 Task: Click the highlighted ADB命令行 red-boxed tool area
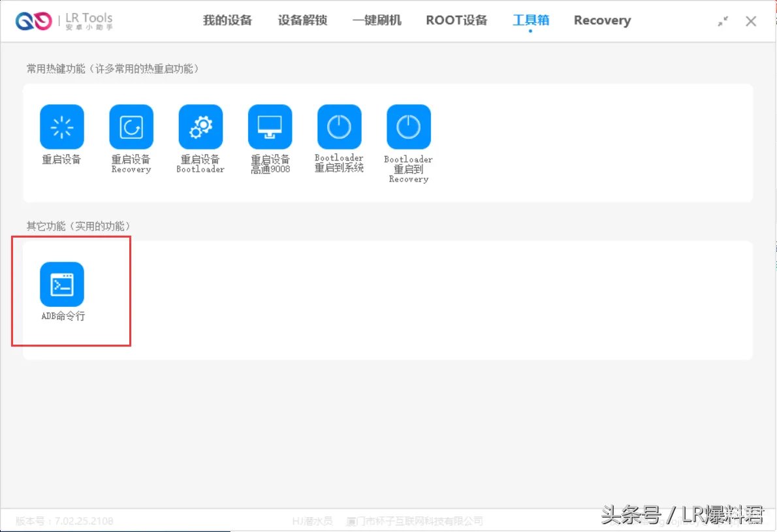click(x=71, y=292)
